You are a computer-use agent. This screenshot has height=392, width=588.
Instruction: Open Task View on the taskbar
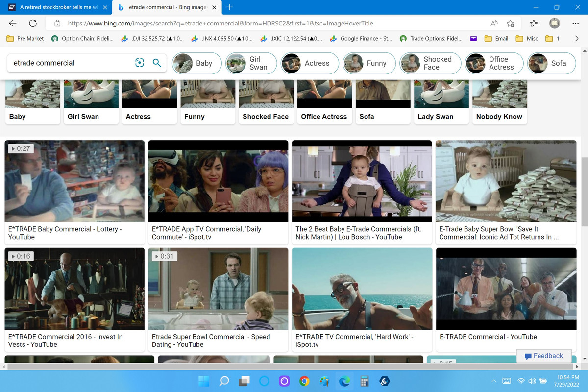(x=244, y=381)
